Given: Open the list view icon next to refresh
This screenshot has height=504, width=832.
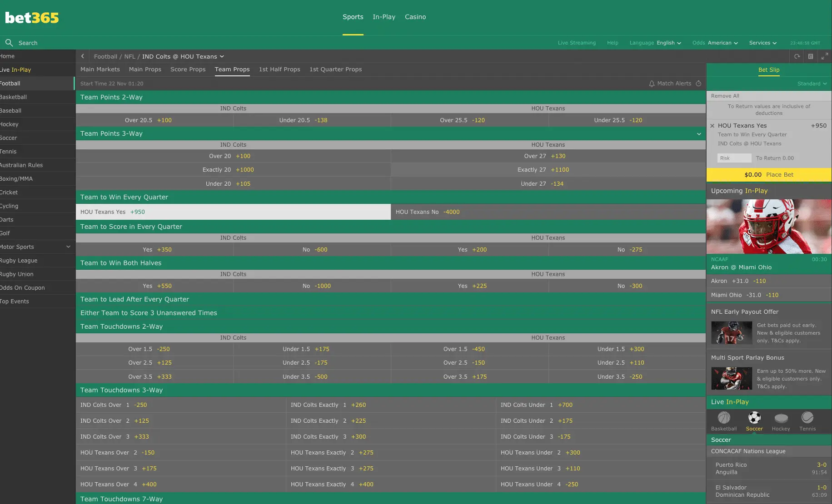Looking at the screenshot, I should tap(810, 56).
